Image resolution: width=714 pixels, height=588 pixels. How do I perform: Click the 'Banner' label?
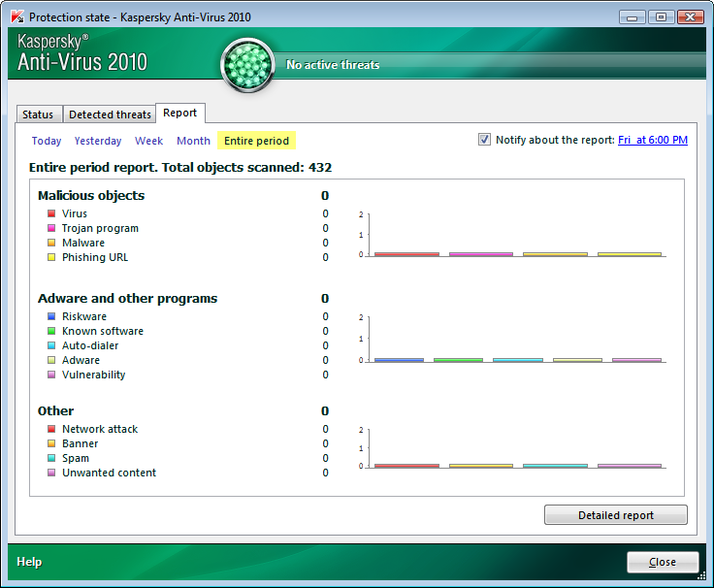point(81,443)
